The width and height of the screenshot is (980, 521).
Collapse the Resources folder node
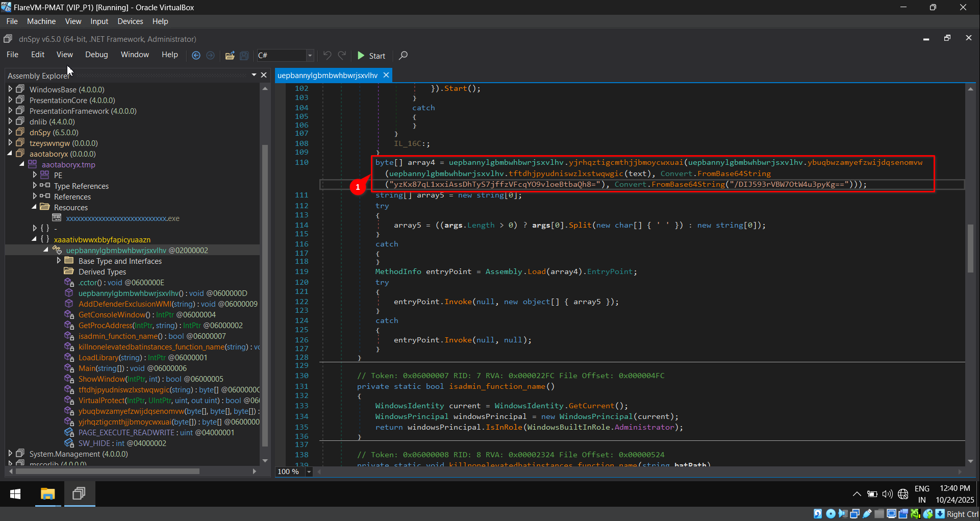click(x=34, y=207)
